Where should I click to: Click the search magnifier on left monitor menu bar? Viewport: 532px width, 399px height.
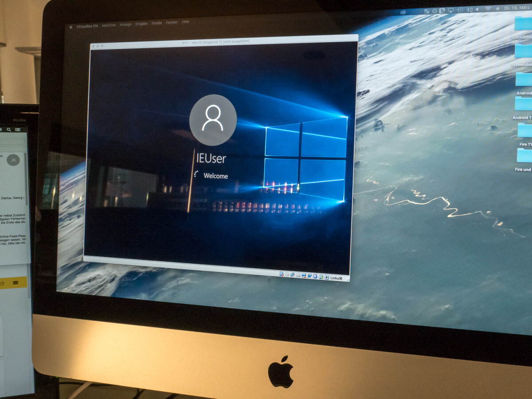point(9,129)
